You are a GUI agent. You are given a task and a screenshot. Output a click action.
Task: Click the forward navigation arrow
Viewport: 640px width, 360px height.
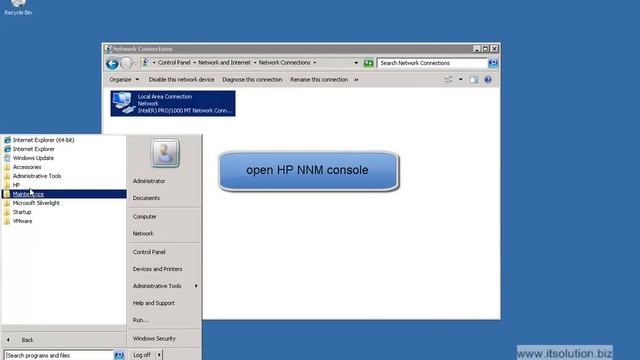click(x=127, y=63)
